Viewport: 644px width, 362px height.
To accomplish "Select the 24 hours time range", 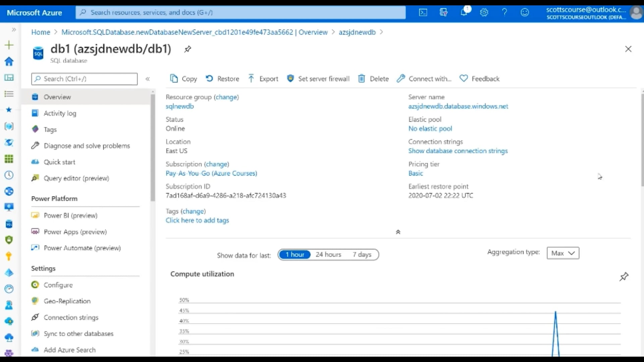I will [x=328, y=254].
